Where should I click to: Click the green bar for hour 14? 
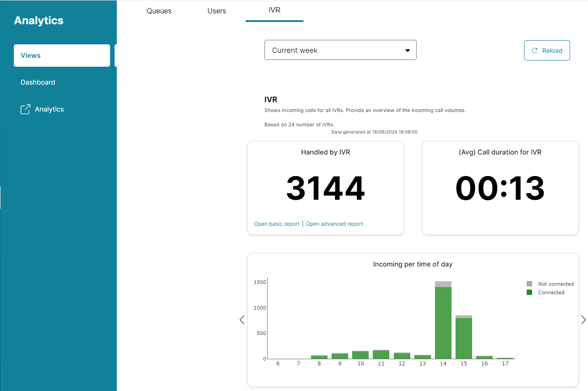coord(443,322)
